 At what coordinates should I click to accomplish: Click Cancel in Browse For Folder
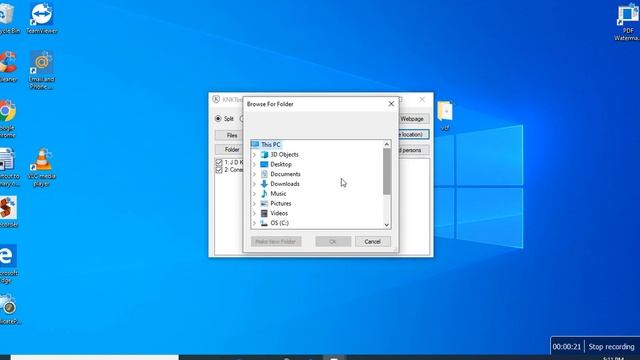[x=372, y=242]
